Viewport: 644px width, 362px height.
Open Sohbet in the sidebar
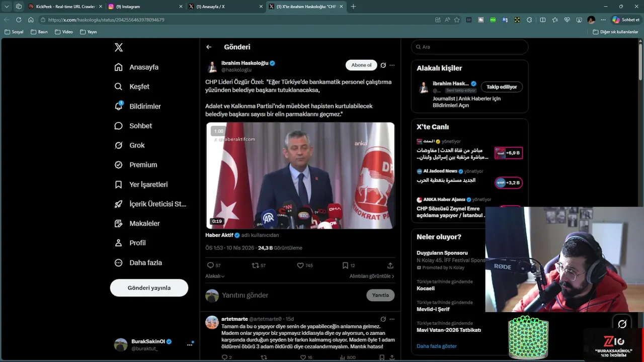click(133, 126)
